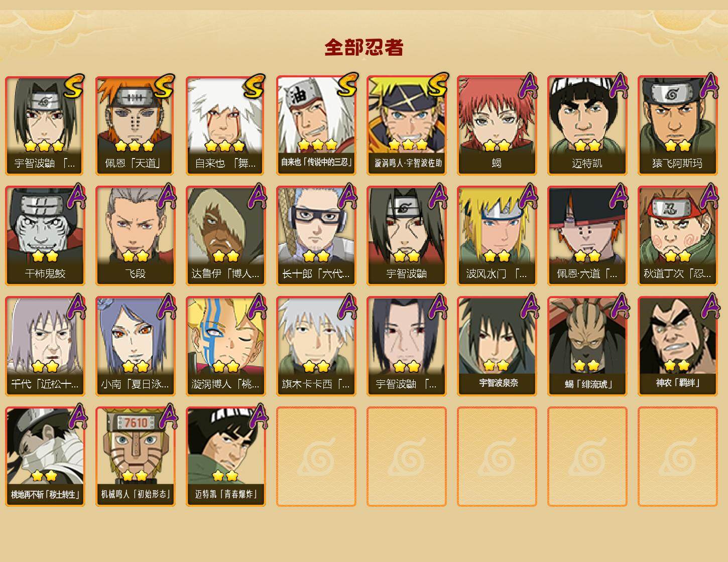728x562 pixels.
Task: Pick the 猿飞阿斯玛 card
Action: pyautogui.click(x=677, y=125)
